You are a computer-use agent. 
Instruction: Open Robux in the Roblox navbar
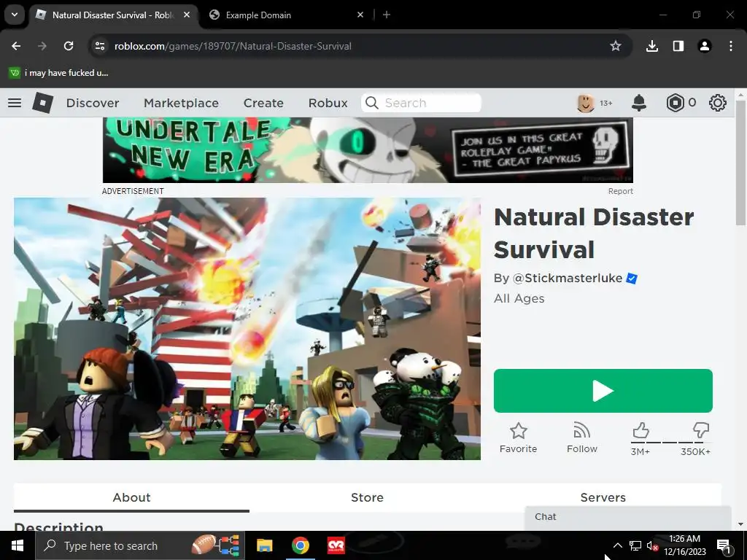tap(328, 103)
